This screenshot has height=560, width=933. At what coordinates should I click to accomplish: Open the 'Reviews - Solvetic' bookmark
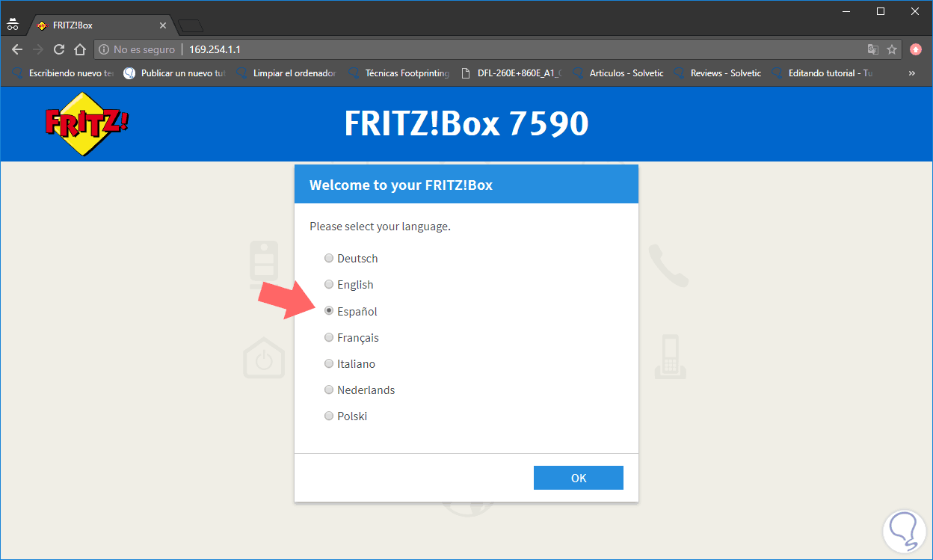718,73
